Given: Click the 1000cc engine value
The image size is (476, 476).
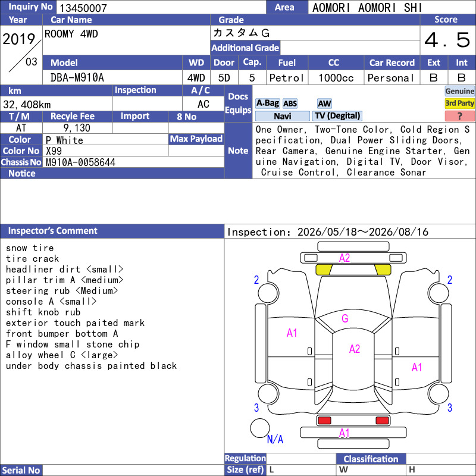Looking at the screenshot, I should [x=336, y=78].
